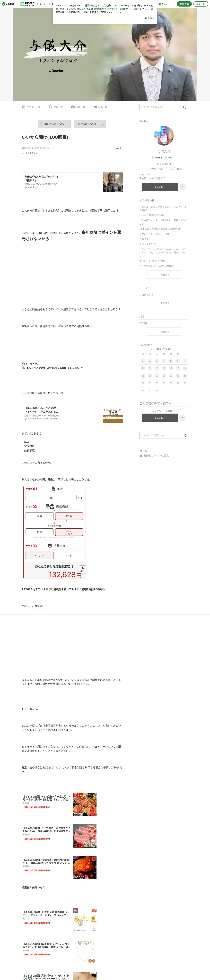Open the 動画一覧 tab
The image size is (210, 980).
click(100, 107)
